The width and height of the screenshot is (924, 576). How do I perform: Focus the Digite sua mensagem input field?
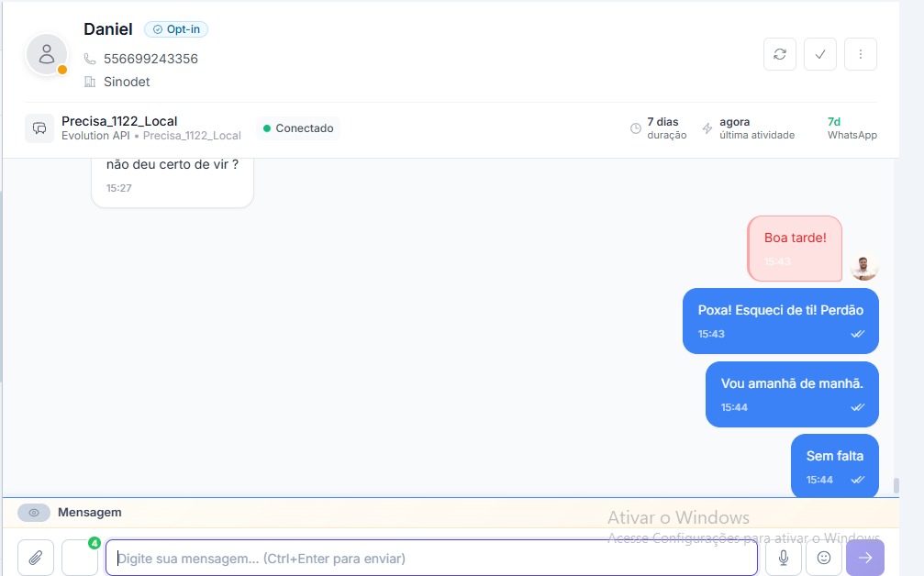(431, 558)
